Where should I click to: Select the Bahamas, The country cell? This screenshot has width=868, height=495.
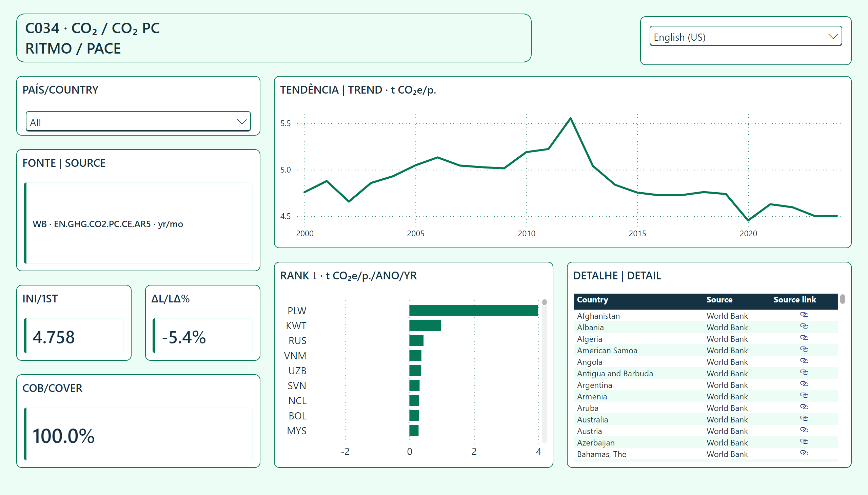pos(601,455)
